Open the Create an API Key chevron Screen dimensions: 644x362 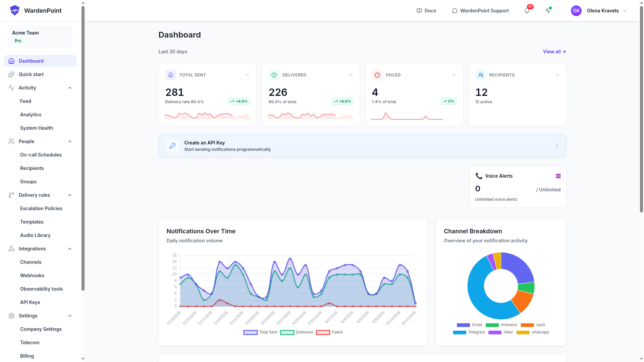557,146
